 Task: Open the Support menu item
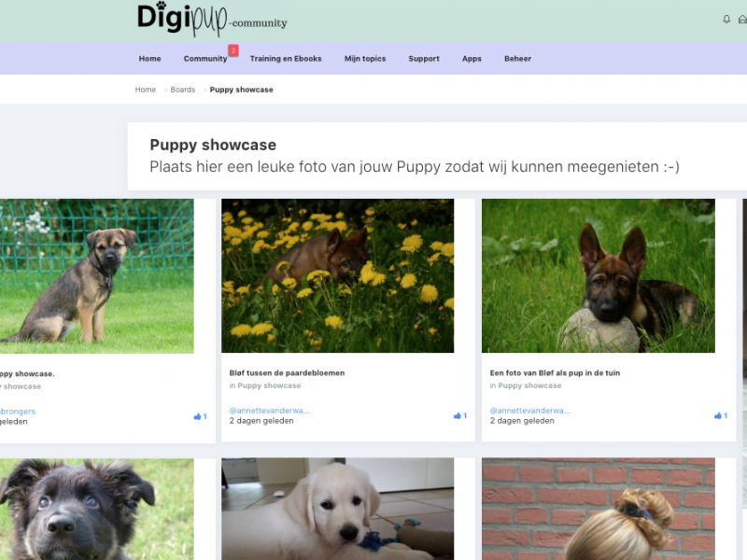(x=424, y=59)
